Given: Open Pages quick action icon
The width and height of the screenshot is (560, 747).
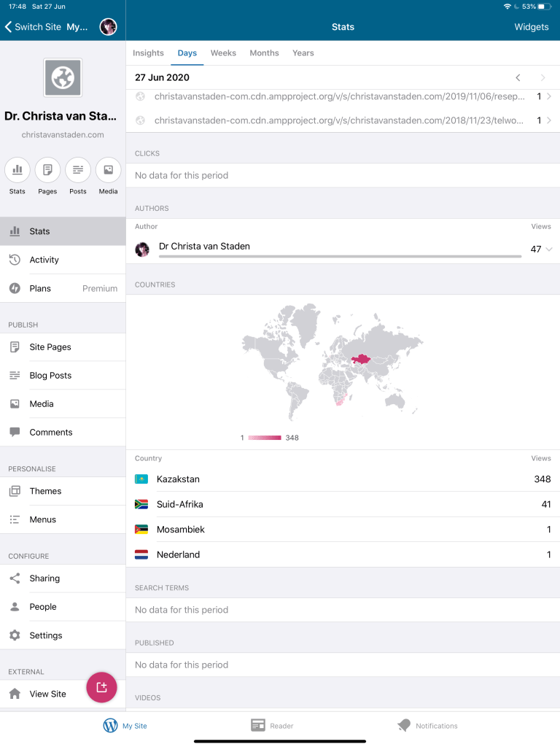Looking at the screenshot, I should point(47,170).
